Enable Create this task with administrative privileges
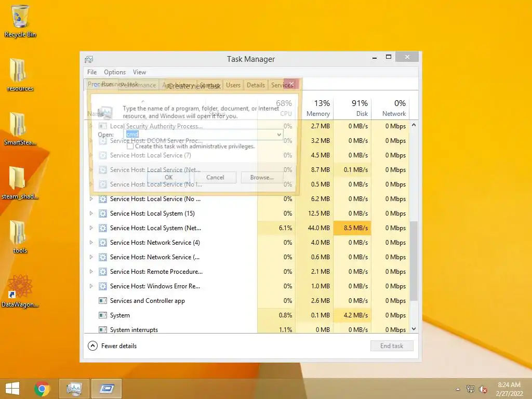Screen dimensions: 532x399 [x=130, y=146]
